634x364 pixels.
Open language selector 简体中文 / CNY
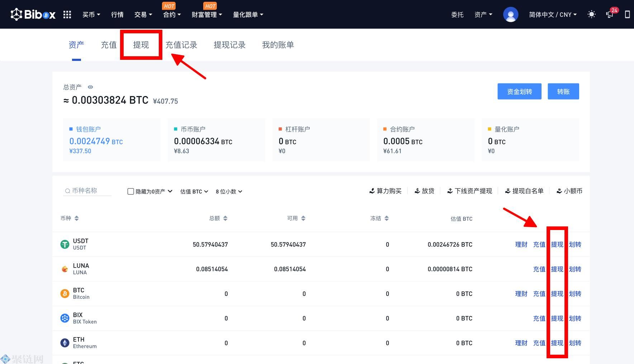click(x=553, y=15)
